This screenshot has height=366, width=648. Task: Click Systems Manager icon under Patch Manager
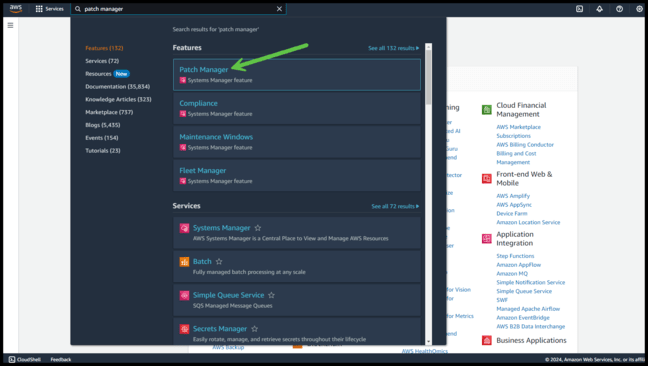point(183,80)
